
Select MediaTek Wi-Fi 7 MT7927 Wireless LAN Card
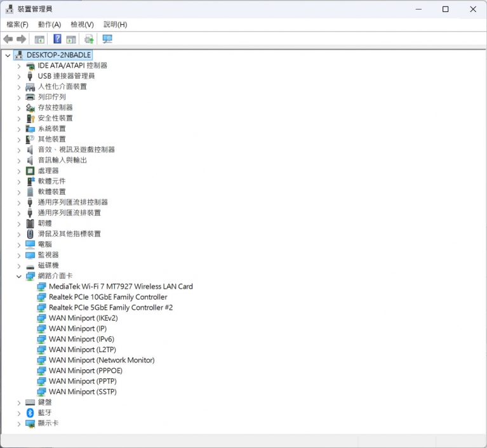(x=121, y=286)
